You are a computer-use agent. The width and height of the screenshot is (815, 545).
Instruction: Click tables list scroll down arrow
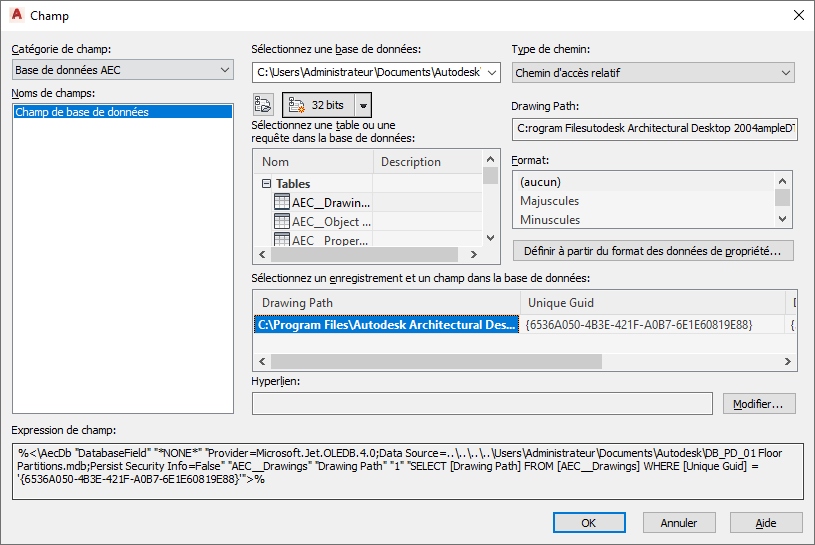pyautogui.click(x=490, y=238)
